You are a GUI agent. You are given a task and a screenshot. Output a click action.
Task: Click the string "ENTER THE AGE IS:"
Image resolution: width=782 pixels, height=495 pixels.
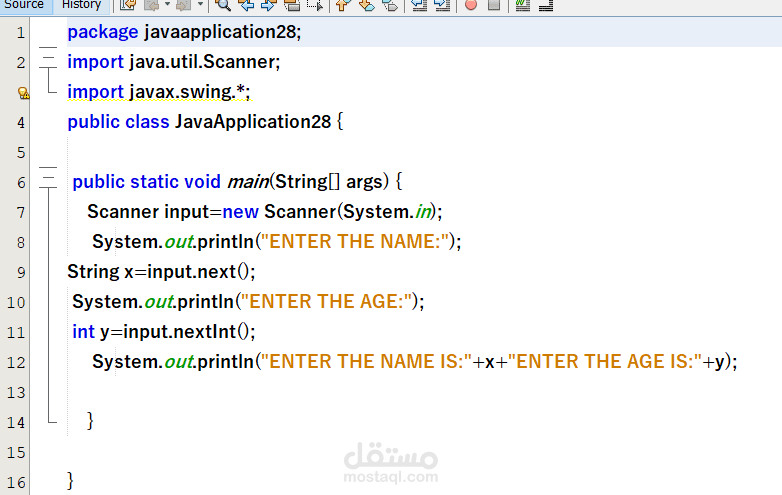[605, 361]
